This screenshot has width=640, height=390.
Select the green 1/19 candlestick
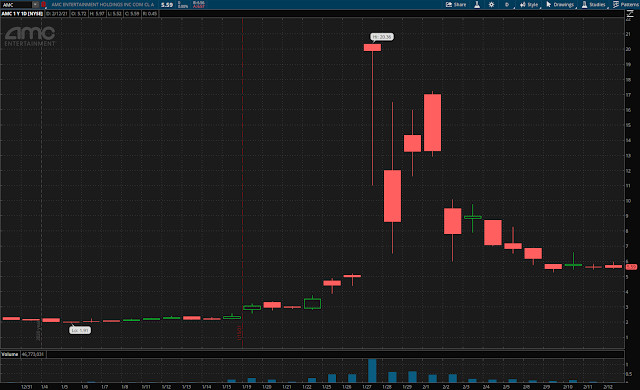point(252,308)
